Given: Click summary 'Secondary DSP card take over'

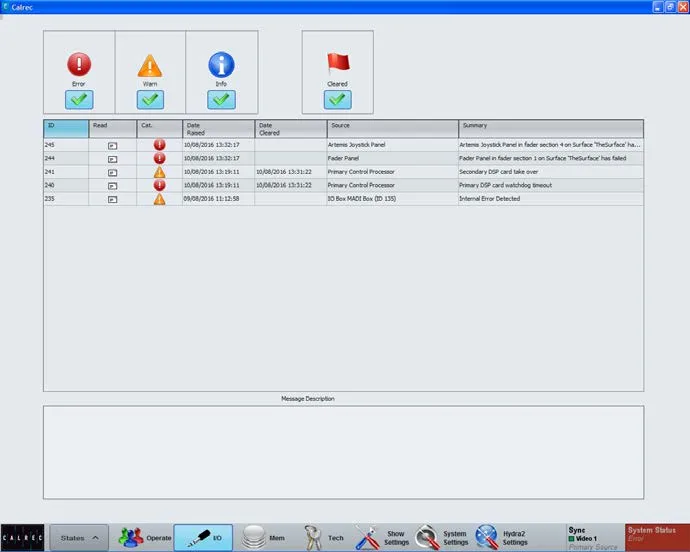Looking at the screenshot, I should (499, 172).
